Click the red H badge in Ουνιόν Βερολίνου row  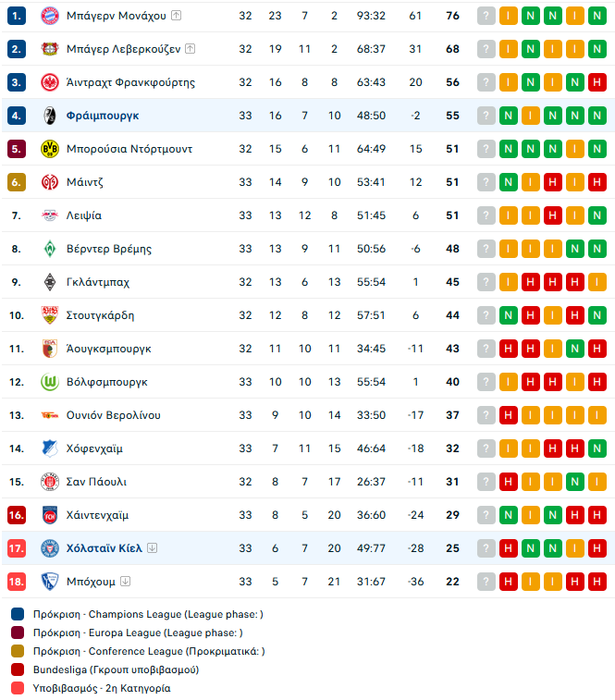(x=509, y=415)
